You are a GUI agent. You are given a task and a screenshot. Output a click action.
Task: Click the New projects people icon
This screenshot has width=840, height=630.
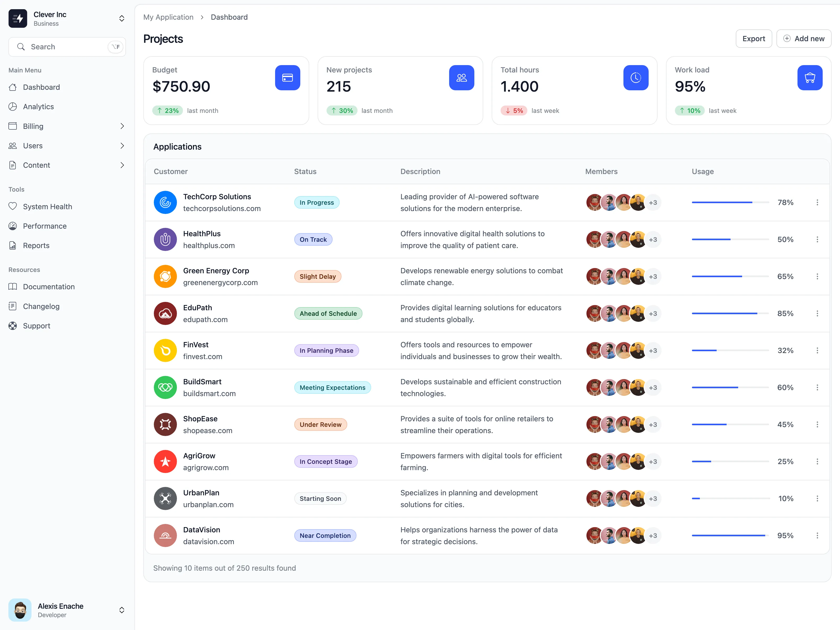click(x=461, y=78)
